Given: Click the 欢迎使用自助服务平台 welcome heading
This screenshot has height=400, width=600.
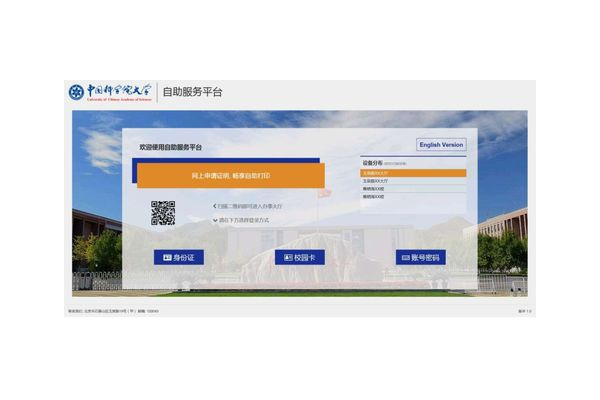Looking at the screenshot, I should click(170, 147).
